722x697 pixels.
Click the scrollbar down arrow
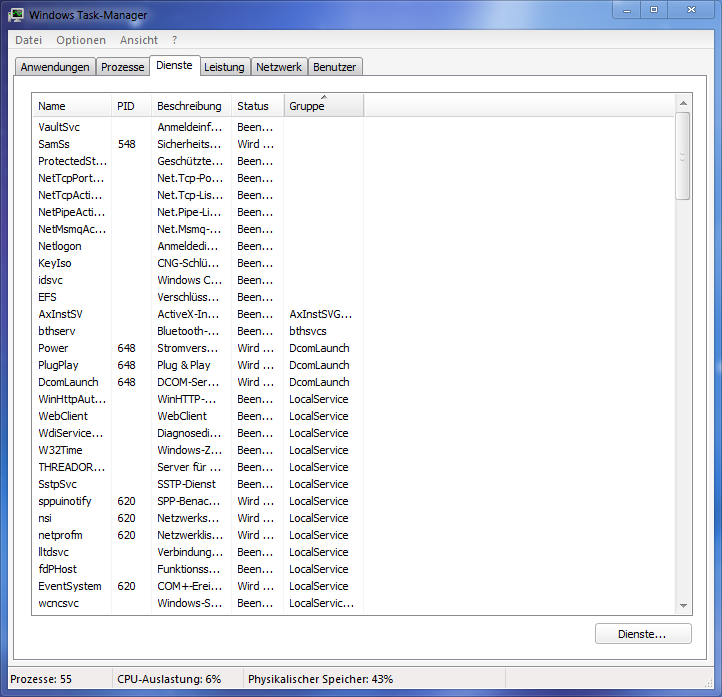pyautogui.click(x=683, y=605)
